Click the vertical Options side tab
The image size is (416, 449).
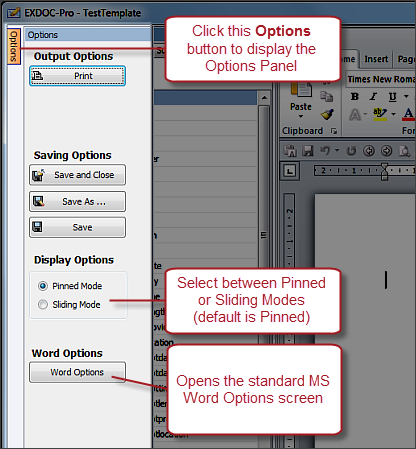click(13, 46)
